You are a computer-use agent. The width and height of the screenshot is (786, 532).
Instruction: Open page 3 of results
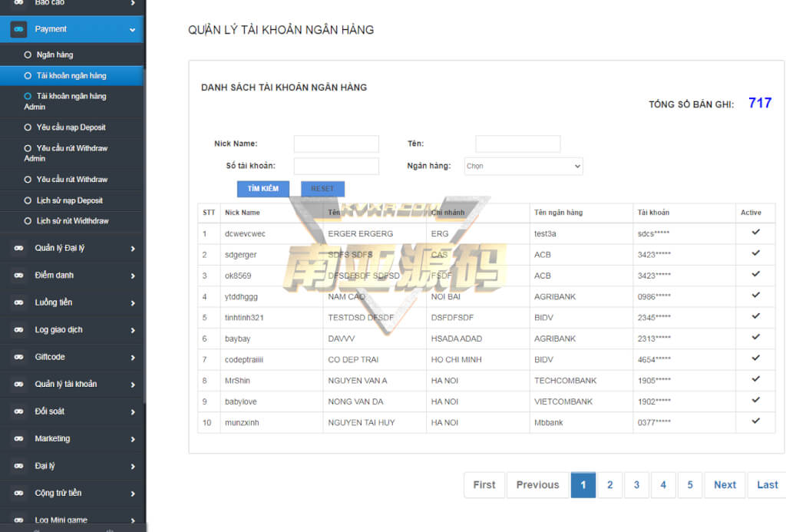(x=636, y=485)
